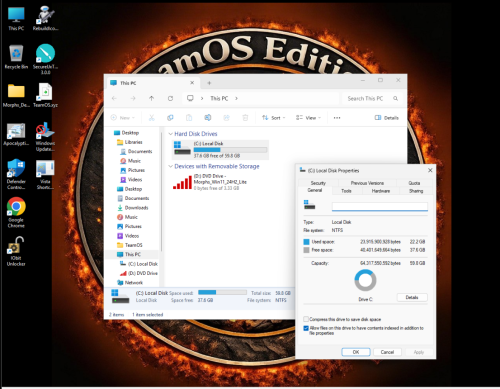Switch to the Hardware tab
The height and width of the screenshot is (389, 500).
point(381,191)
